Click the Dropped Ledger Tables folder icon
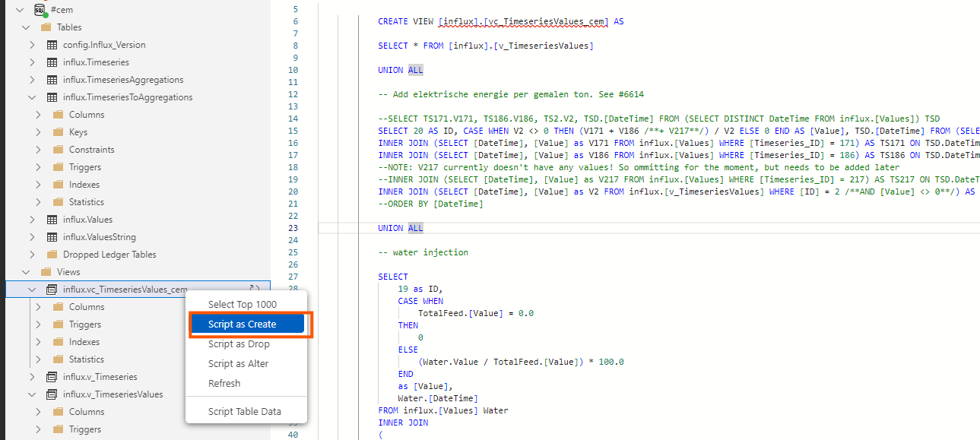This screenshot has width=980, height=440. (x=52, y=255)
